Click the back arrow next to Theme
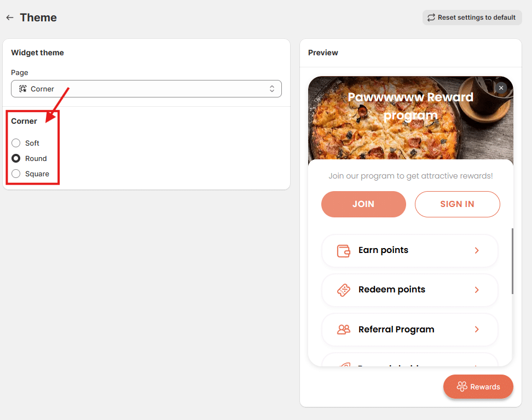Screen dimensions: 532x420 (10, 18)
